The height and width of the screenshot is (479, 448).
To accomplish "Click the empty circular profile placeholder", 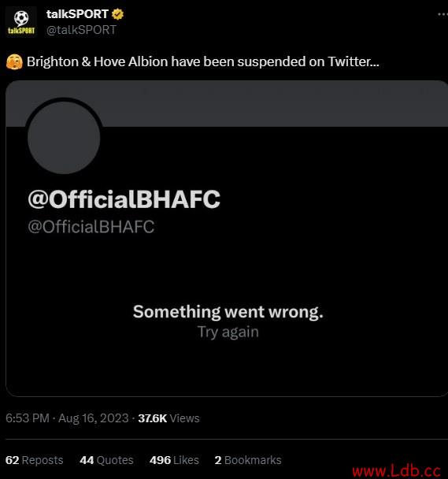I will [x=64, y=138].
